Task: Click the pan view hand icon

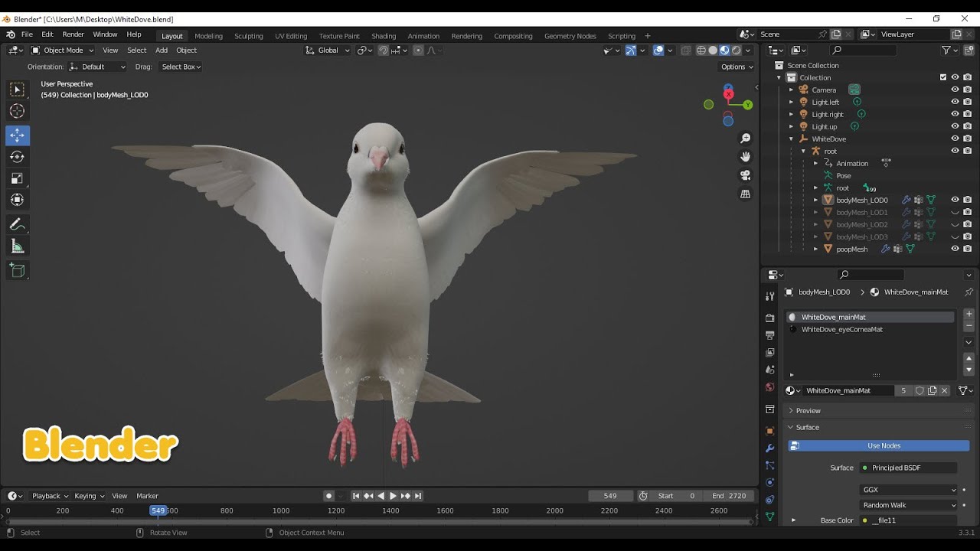Action: 746,157
